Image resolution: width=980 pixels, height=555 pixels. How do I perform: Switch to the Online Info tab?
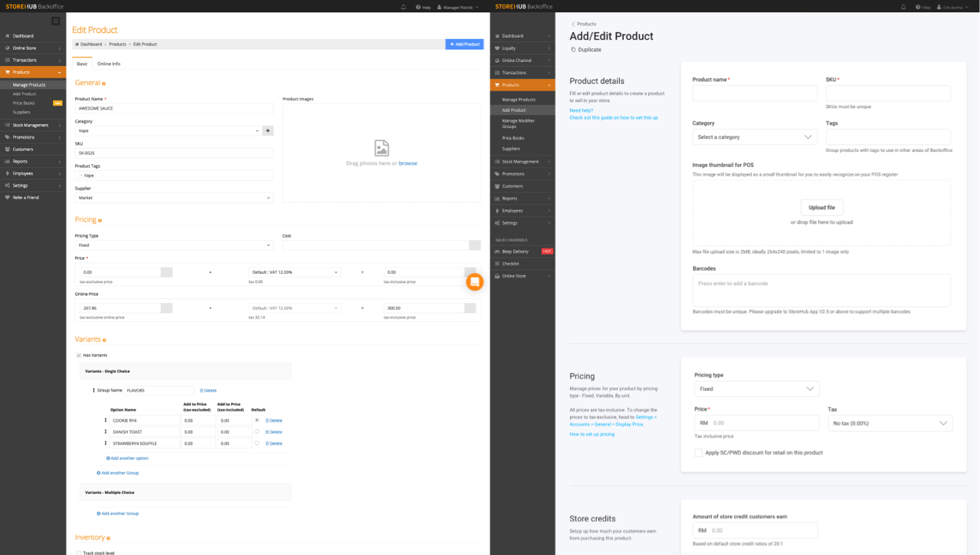(109, 64)
